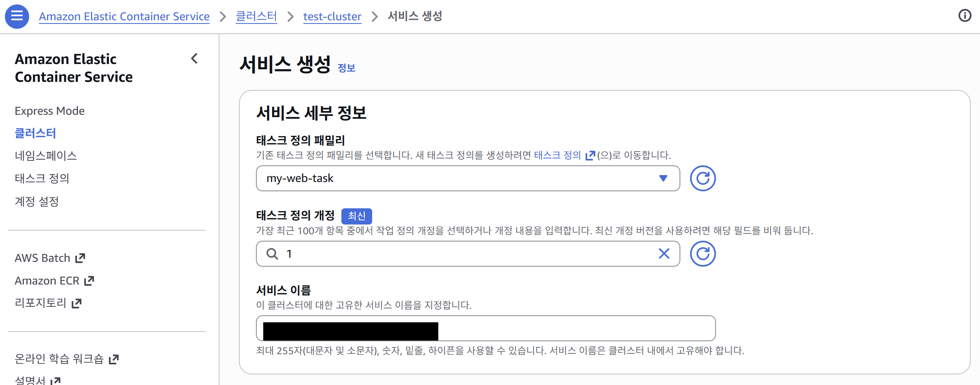Select 클러스터 in the sidebar
The height and width of the screenshot is (385, 980).
coord(35,133)
